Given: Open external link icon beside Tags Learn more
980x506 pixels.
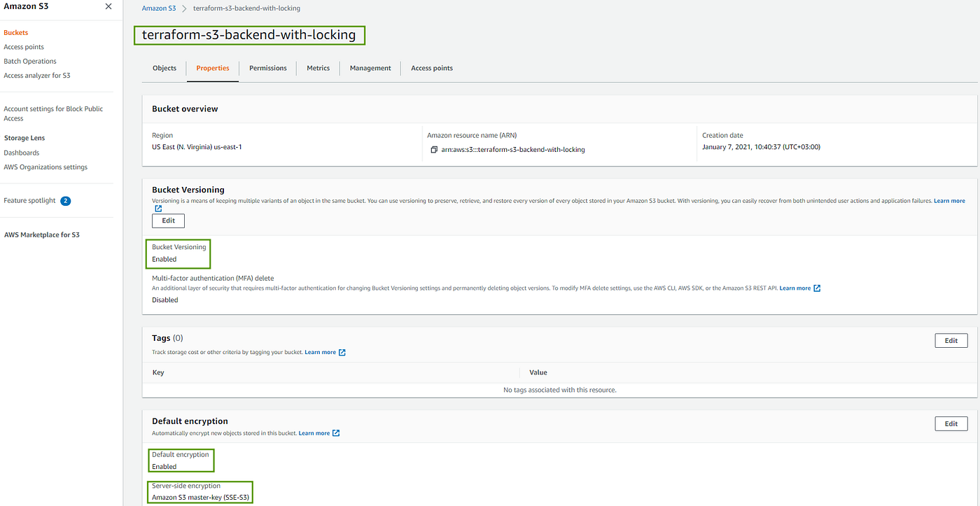Looking at the screenshot, I should (x=342, y=353).
